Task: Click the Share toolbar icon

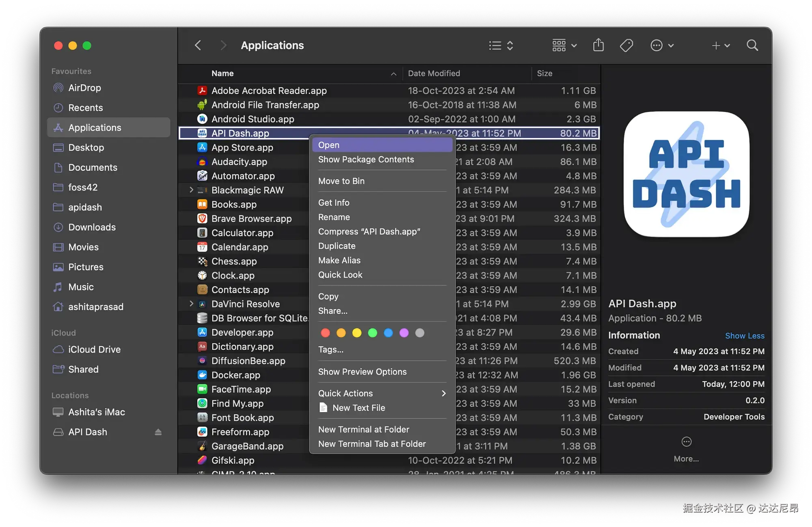Action: (x=598, y=45)
